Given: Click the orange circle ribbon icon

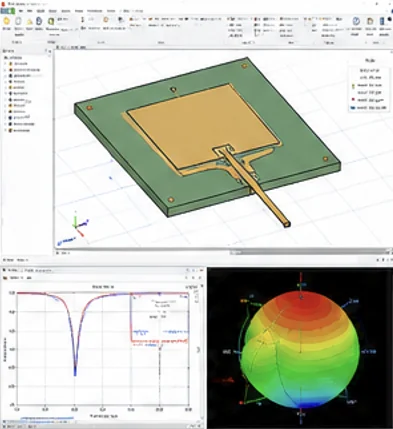Looking at the screenshot, I should coord(106,20).
